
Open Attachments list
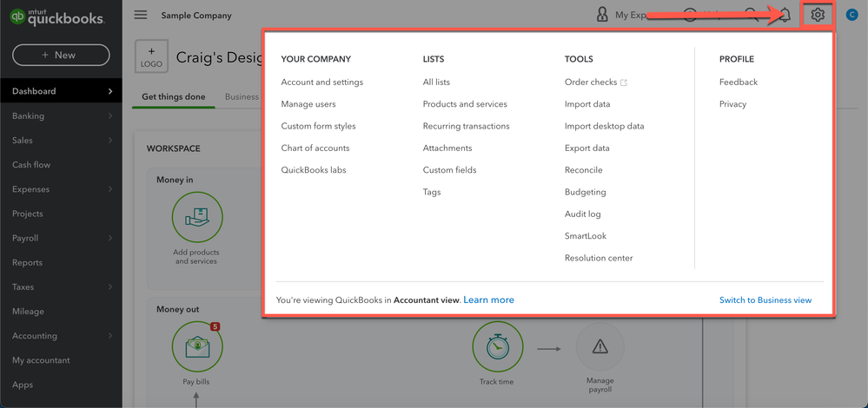click(447, 148)
